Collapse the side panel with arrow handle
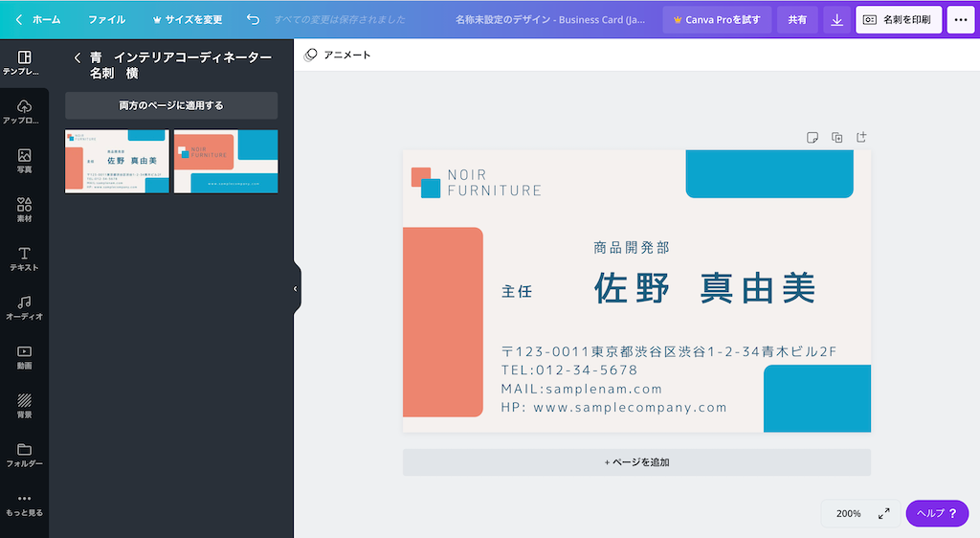The width and height of the screenshot is (980, 538). tap(295, 288)
